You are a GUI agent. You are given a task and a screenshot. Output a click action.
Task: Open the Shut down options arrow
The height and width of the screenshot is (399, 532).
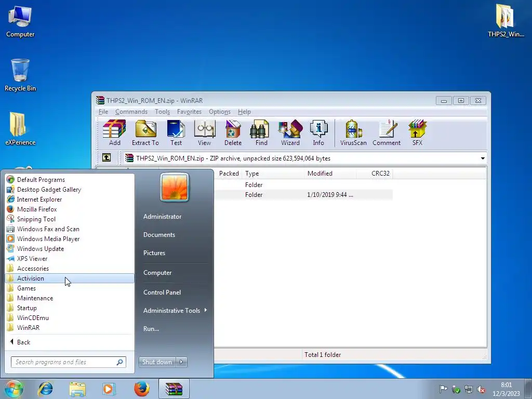tap(181, 362)
